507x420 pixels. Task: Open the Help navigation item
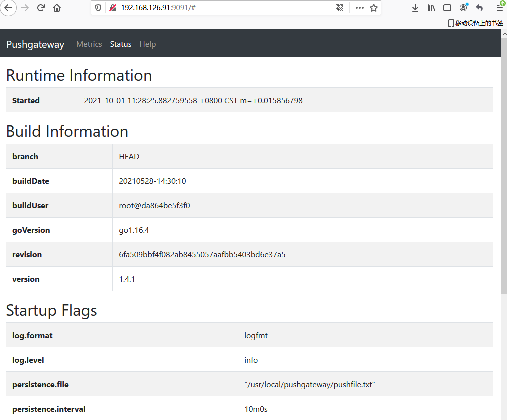coord(148,44)
